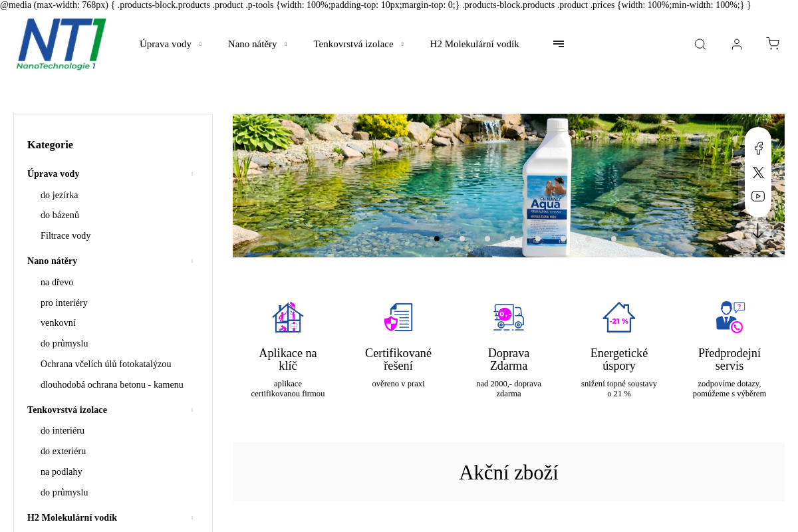Open dlouhodobá ochrana betonu - kamenu link
Image resolution: width=798 pixels, height=532 pixels.
(x=112, y=384)
